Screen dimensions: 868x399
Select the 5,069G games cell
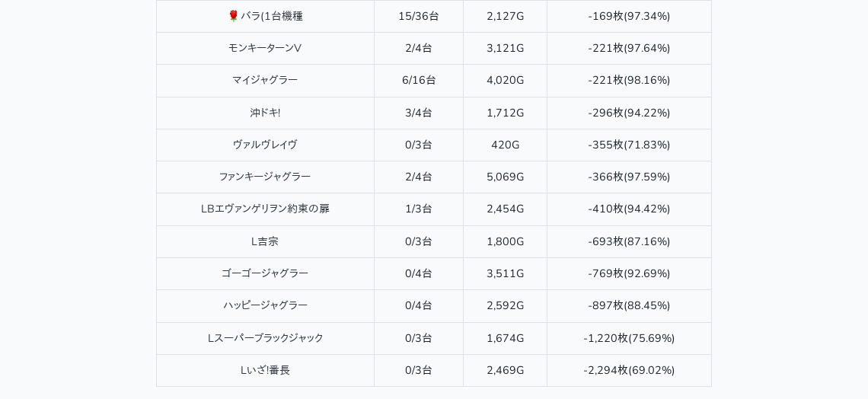pyautogui.click(x=505, y=177)
